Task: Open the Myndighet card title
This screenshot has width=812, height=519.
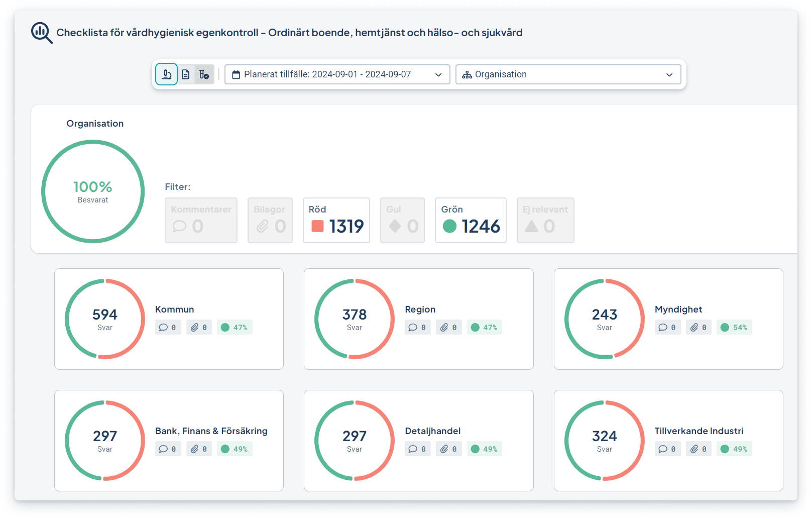Action: click(678, 309)
